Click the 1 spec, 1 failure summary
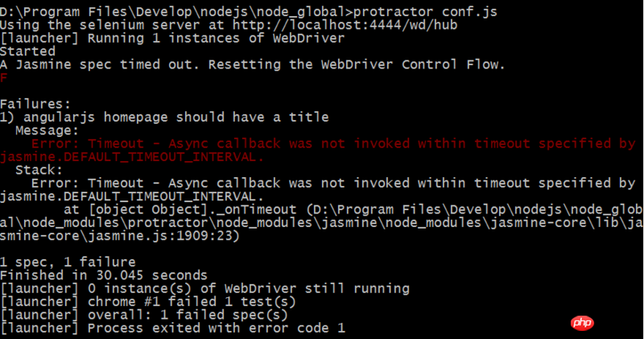Viewport: 644px width, 339px height. coord(68,263)
